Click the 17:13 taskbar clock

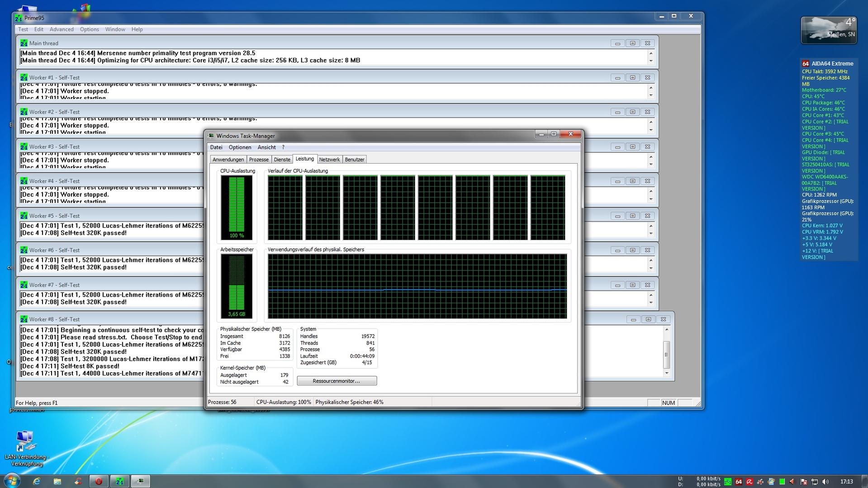[846, 482]
